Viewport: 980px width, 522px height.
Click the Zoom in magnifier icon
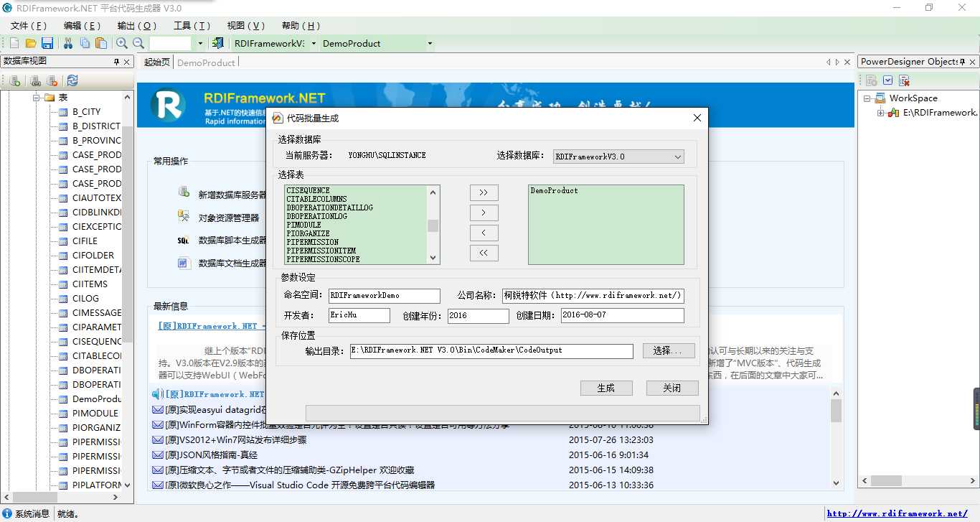tap(122, 43)
